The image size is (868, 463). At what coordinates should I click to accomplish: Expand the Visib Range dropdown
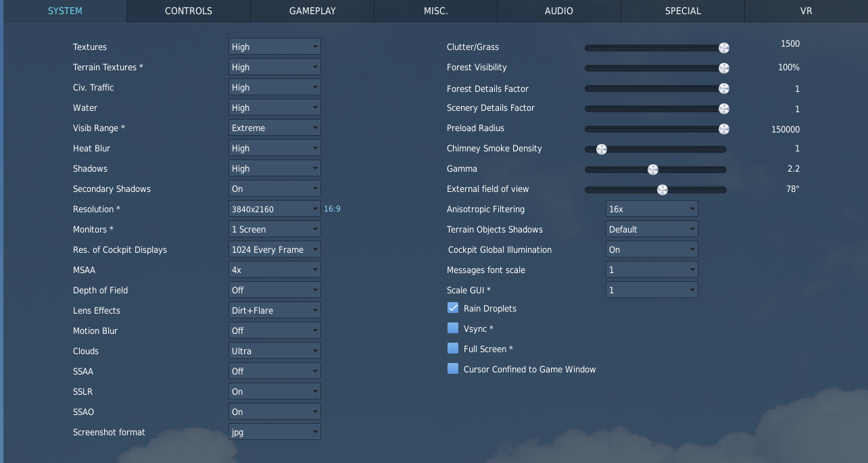coord(274,128)
